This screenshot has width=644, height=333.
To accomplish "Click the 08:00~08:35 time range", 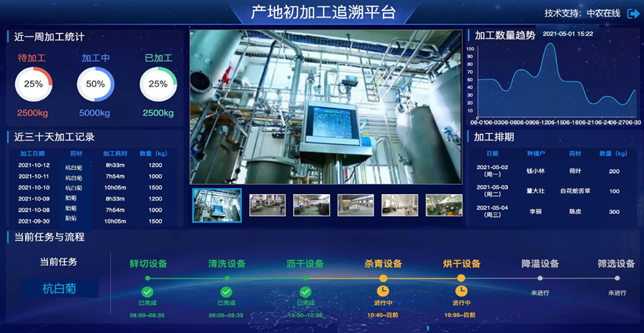I will pos(147,315).
